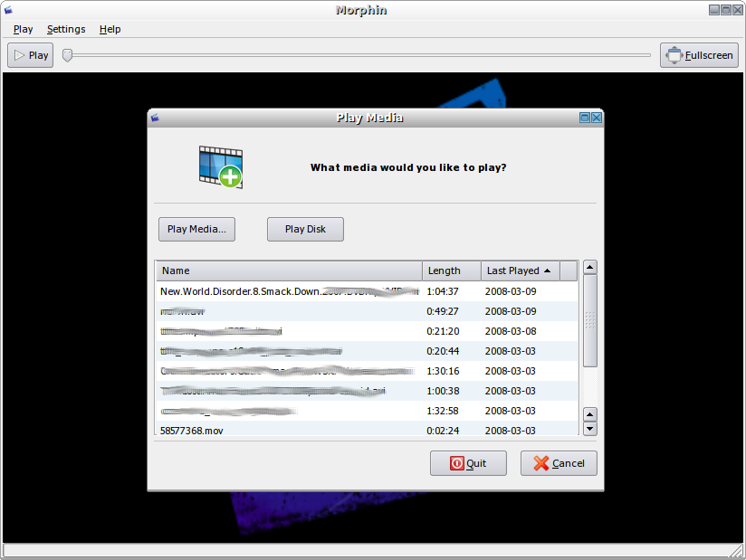Close the Morphin main window
The width and height of the screenshot is (746, 560).
[x=738, y=10]
